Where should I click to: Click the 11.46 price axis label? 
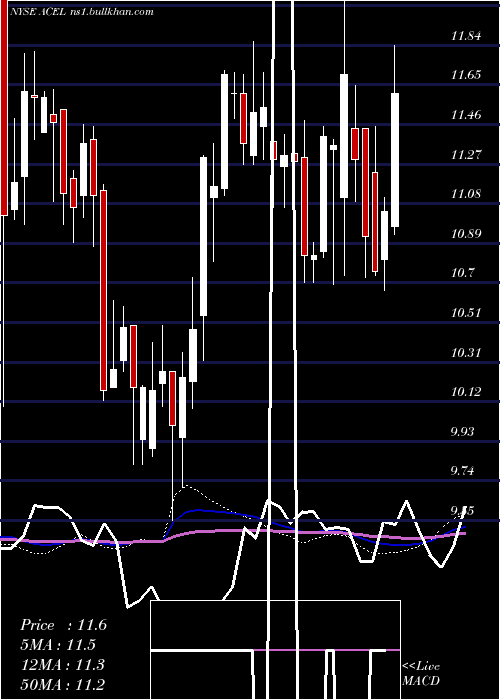[466, 115]
